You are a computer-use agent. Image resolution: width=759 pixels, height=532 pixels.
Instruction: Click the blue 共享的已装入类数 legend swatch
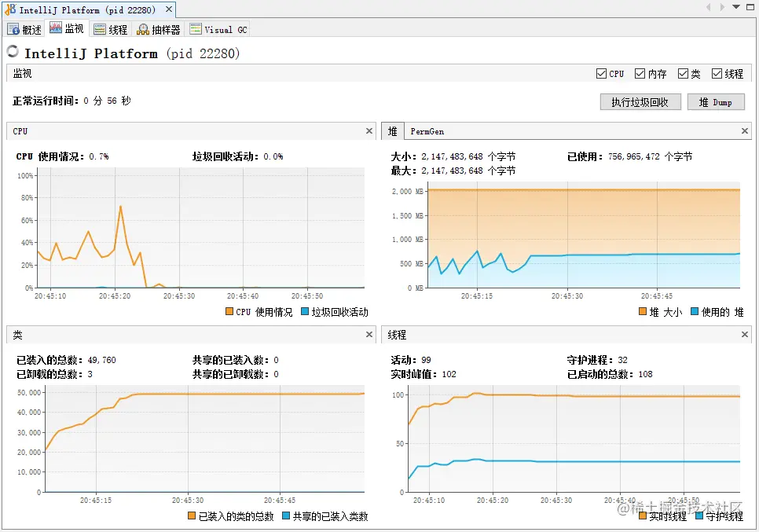[x=285, y=516]
